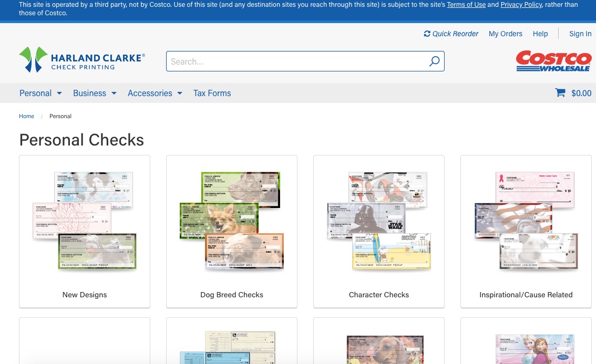Screen dimensions: 596x364
Task: Click the search magnifier icon
Action: click(434, 61)
